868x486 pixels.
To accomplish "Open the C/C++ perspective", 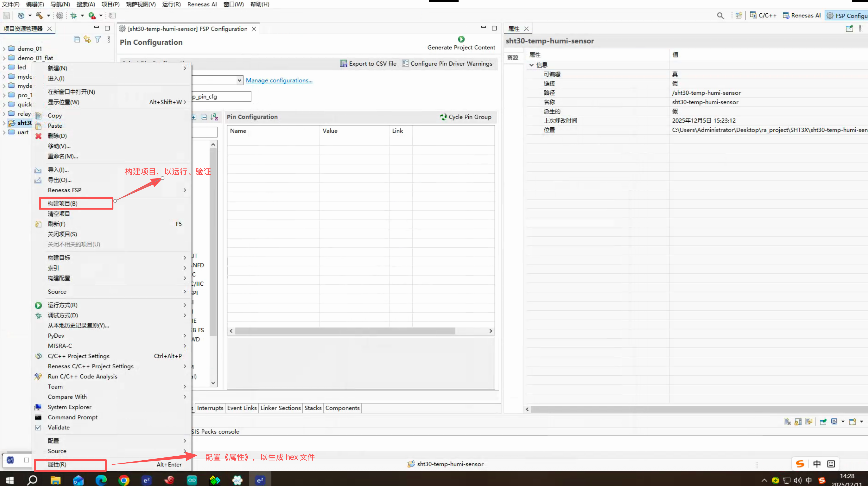I will click(763, 15).
